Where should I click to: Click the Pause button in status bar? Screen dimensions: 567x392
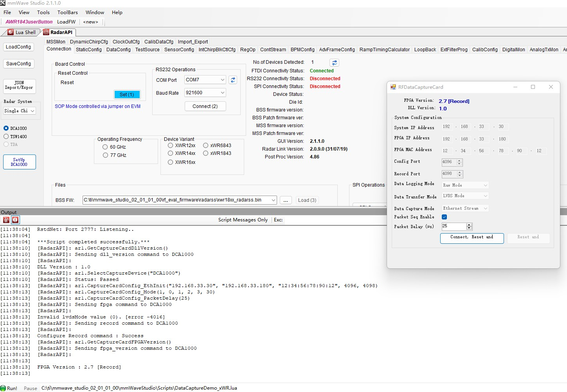(x=31, y=388)
